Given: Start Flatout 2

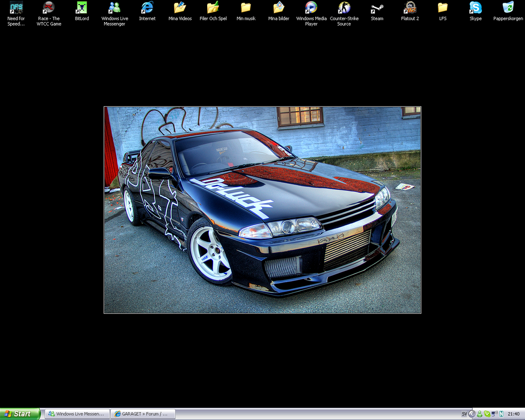Looking at the screenshot, I should tap(410, 9).
